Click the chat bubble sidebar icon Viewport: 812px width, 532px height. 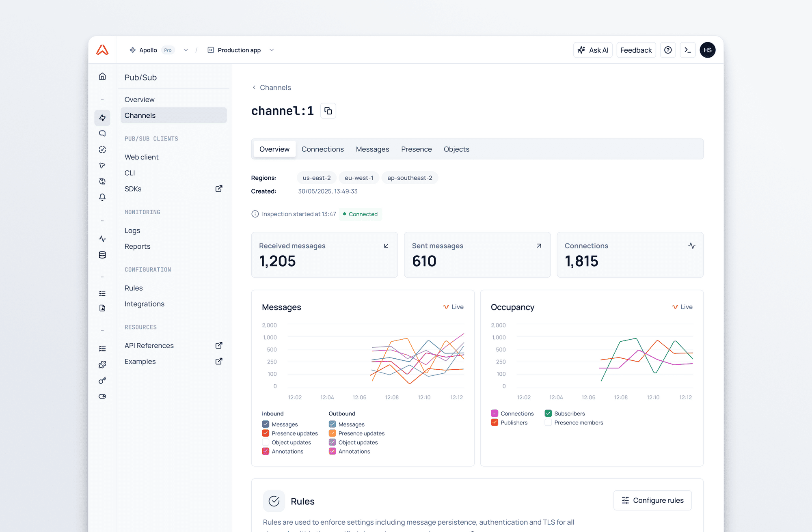point(102,134)
